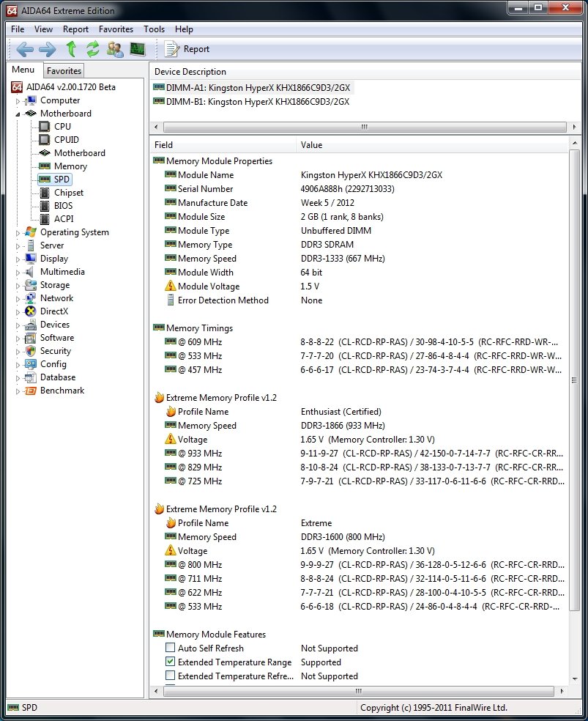
Task: Switch to the Menu tab
Action: click(x=23, y=70)
